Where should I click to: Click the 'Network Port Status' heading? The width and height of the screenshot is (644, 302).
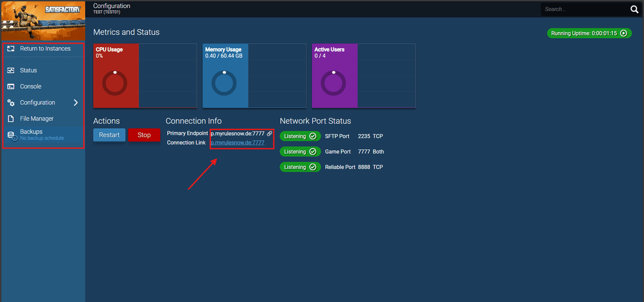click(316, 121)
